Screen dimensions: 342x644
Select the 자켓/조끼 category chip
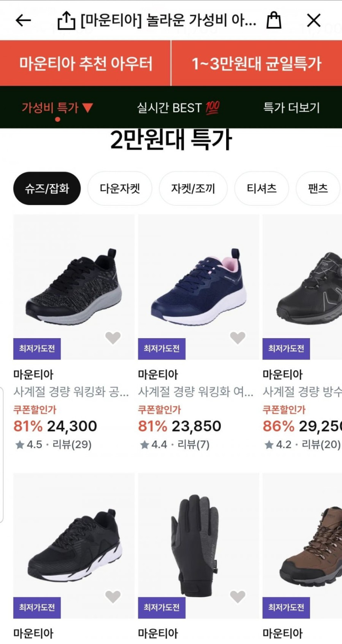click(x=193, y=189)
